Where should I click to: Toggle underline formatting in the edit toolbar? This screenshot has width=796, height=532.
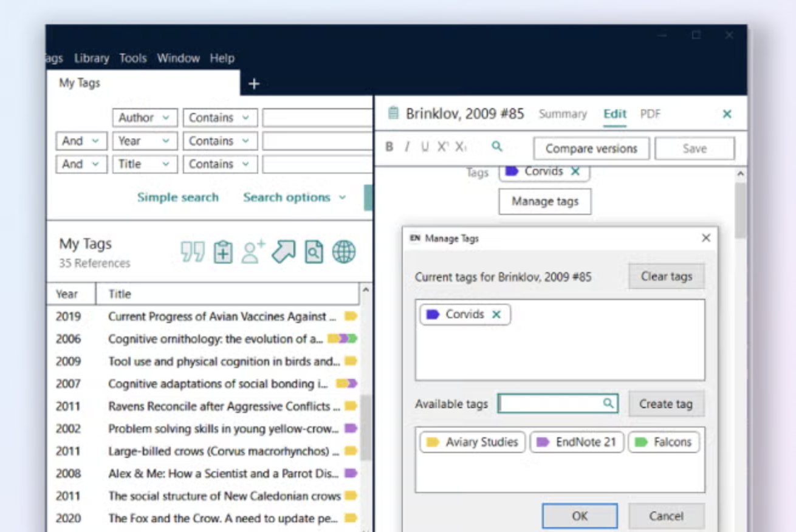pos(425,147)
